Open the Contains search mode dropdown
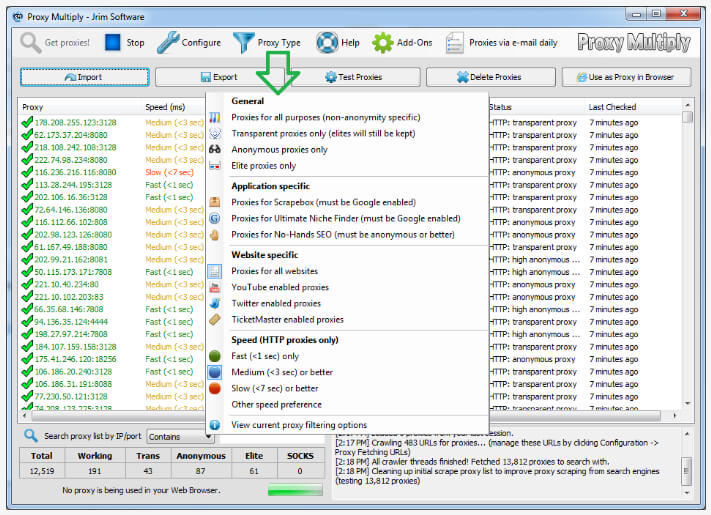 tap(180, 437)
